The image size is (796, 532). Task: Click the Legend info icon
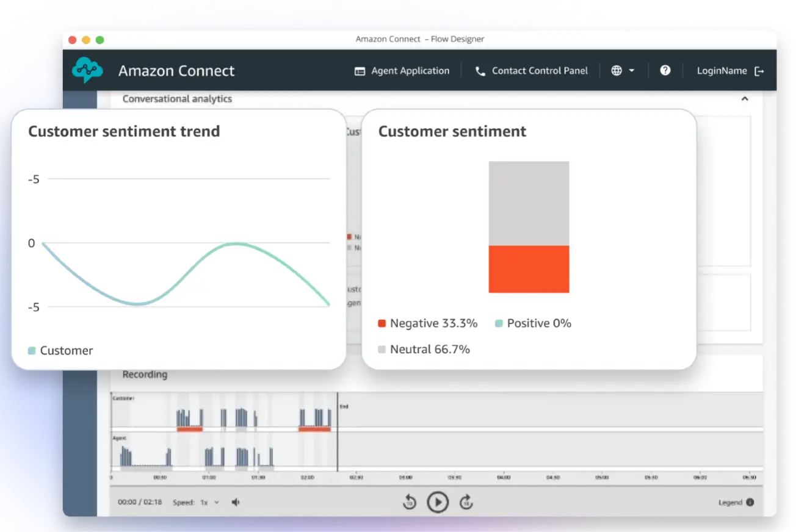coord(750,502)
